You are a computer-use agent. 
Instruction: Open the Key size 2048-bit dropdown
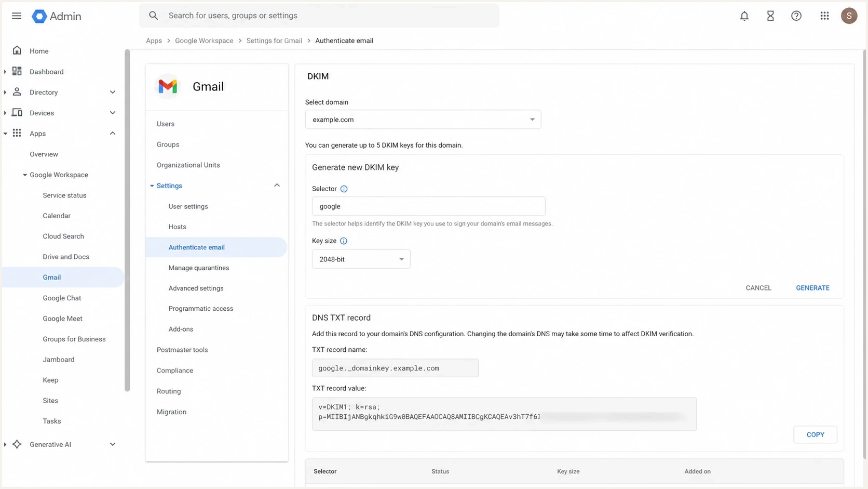361,259
